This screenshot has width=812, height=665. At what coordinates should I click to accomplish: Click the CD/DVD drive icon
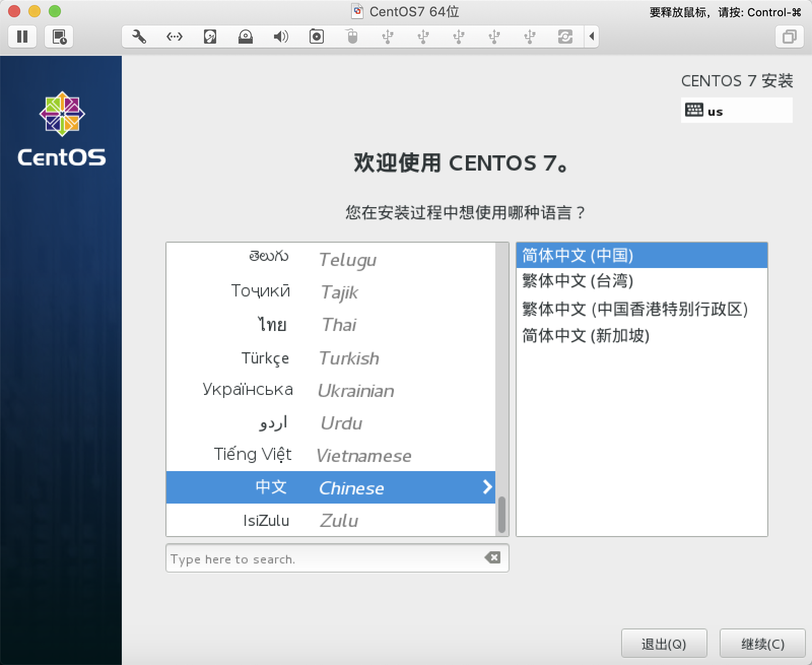[x=246, y=37]
